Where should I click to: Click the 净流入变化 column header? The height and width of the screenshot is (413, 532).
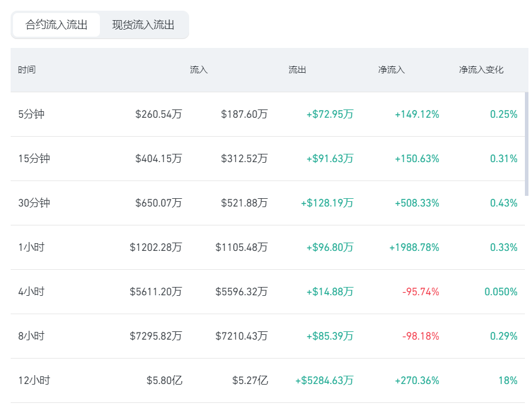tap(481, 70)
